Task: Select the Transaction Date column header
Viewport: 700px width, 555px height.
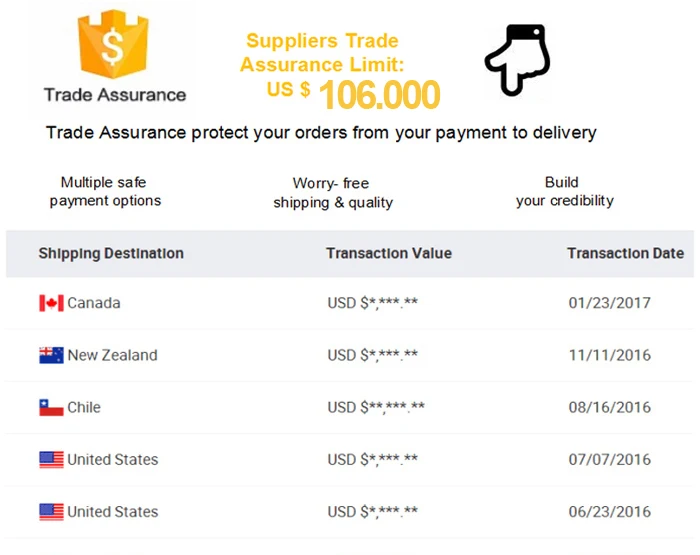Action: (625, 253)
